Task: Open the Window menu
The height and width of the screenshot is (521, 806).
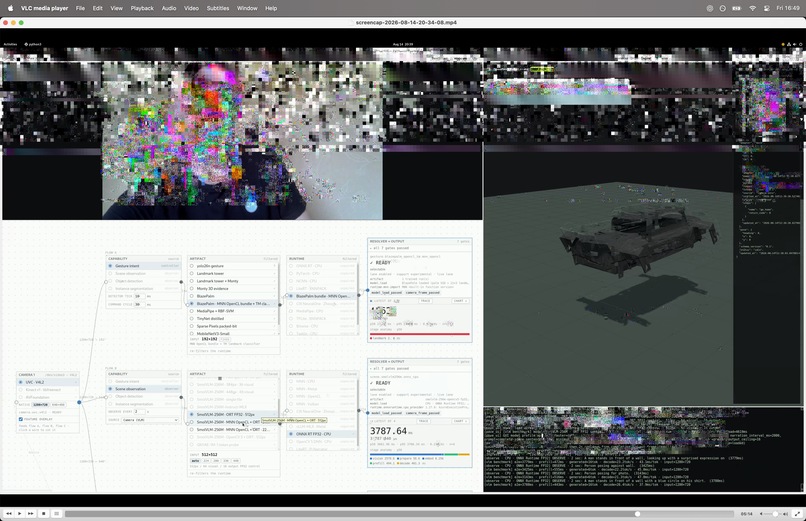Action: 247,8
